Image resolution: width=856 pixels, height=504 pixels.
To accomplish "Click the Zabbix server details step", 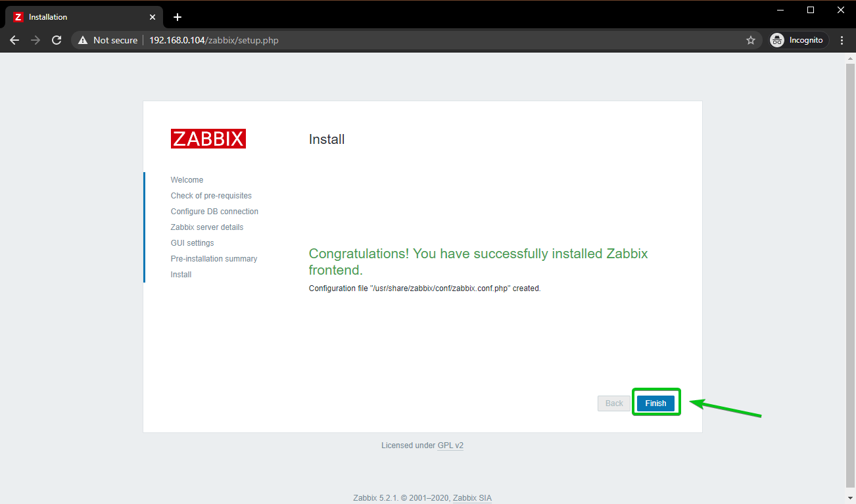I will coord(207,227).
